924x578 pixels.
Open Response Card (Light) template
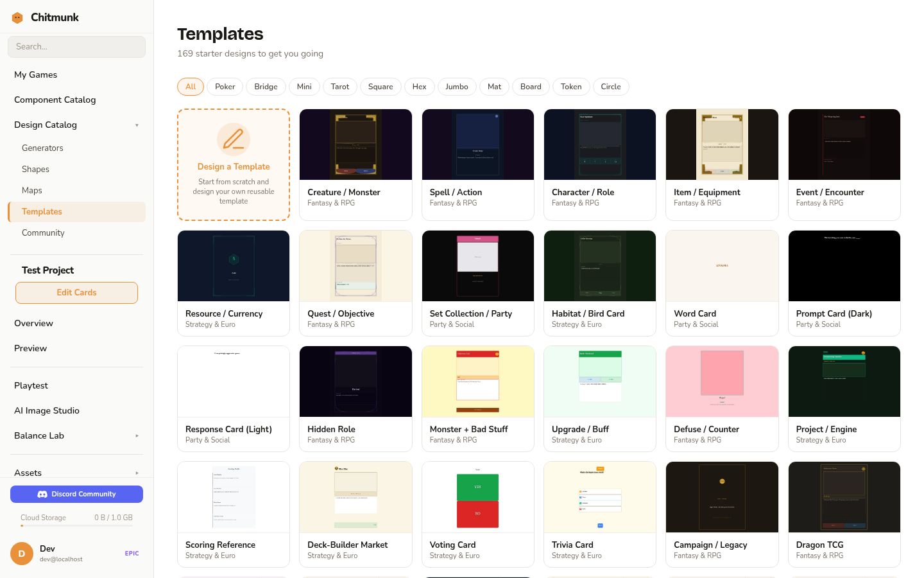click(x=234, y=399)
